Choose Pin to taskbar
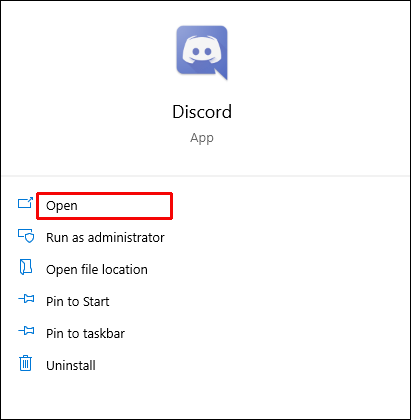Screen dimensions: 411x420 [85, 334]
